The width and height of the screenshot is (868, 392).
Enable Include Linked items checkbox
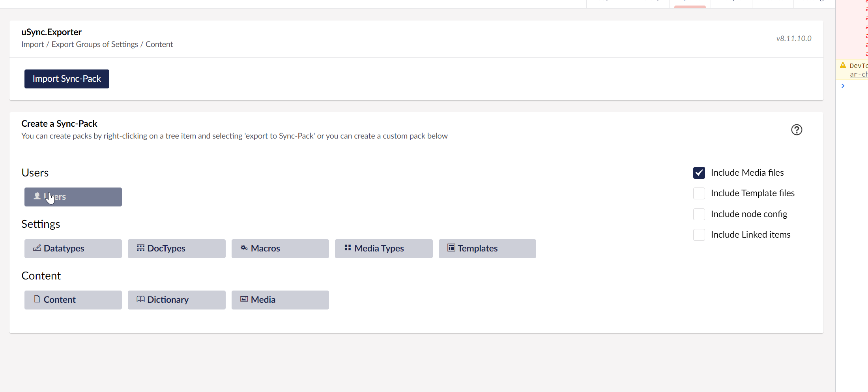point(699,235)
